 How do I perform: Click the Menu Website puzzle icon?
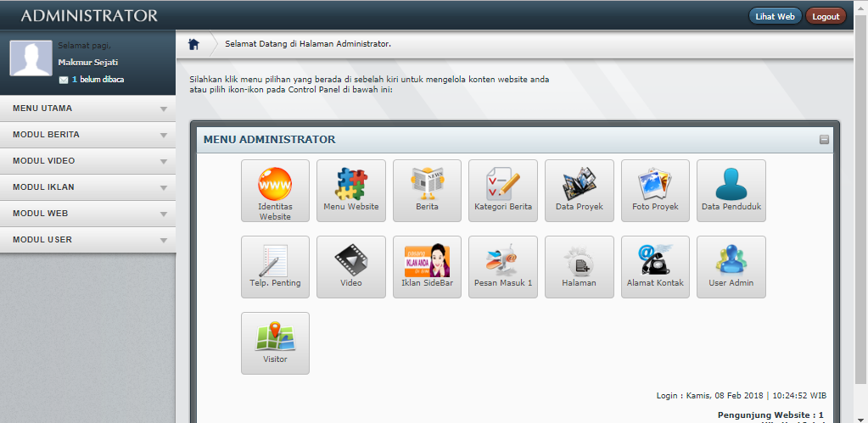coord(351,190)
